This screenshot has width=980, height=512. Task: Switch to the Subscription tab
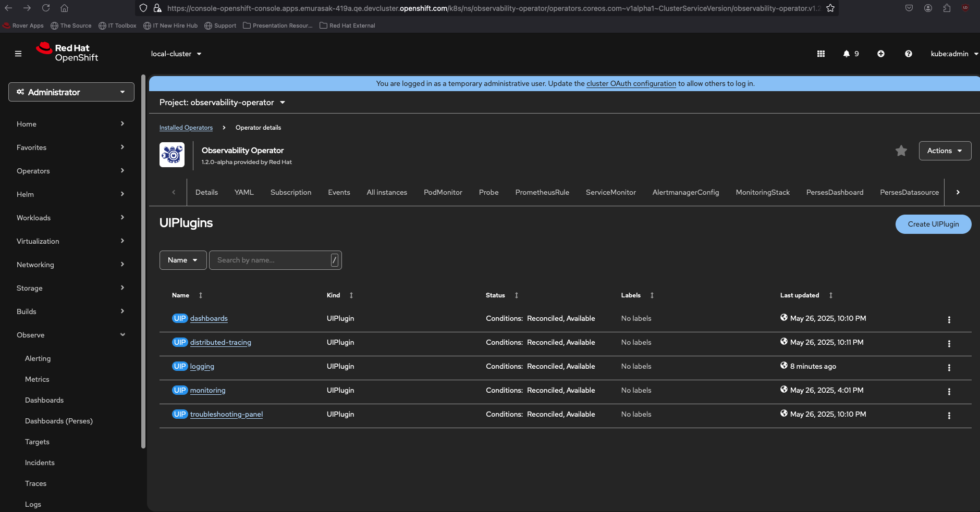tap(291, 192)
